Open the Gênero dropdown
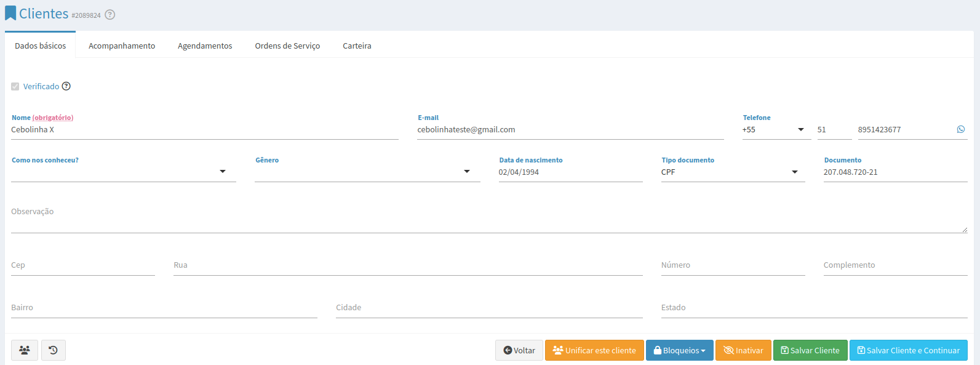980x365 pixels. [x=367, y=172]
